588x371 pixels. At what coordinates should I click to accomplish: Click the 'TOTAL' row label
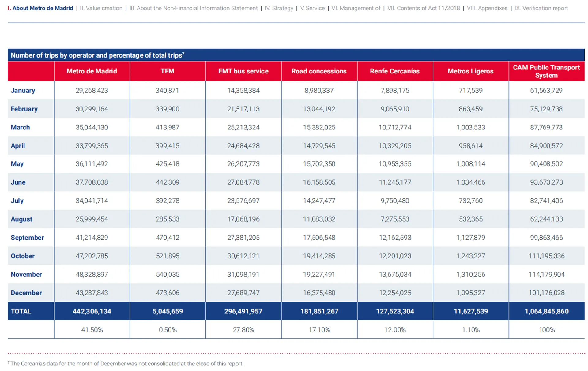(21, 311)
